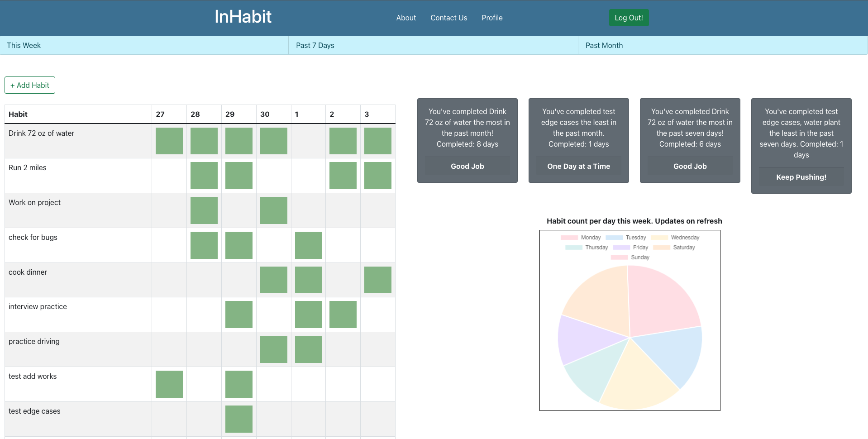Mark test edge cases complete on day 30
Viewport: 868px width, 439px height.
(273, 419)
